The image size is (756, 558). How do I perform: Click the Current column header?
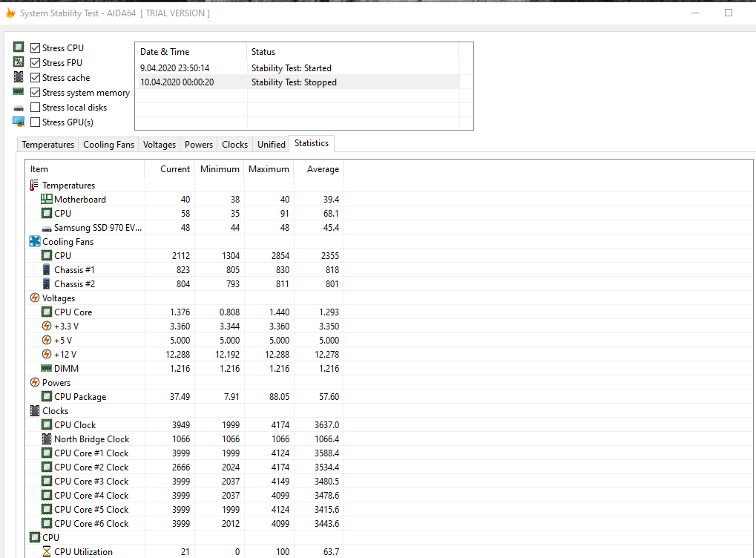(x=170, y=168)
